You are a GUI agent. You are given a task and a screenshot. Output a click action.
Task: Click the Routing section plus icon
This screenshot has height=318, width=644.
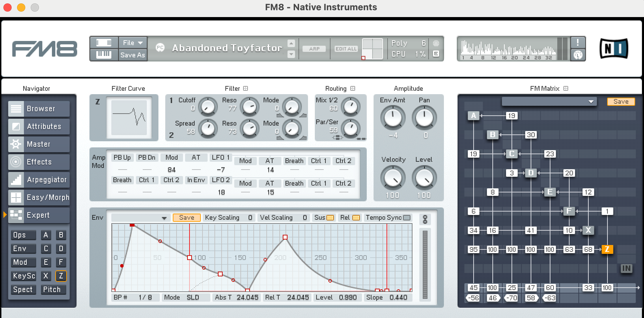pos(353,88)
